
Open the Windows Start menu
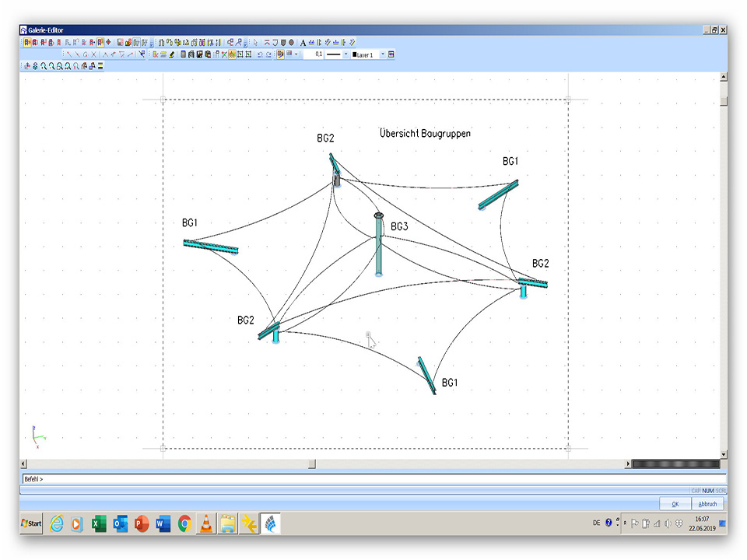tap(32, 523)
